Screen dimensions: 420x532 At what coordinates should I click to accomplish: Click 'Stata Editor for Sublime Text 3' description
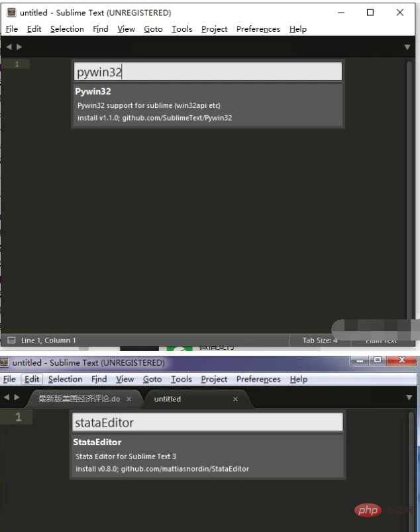tap(126, 456)
